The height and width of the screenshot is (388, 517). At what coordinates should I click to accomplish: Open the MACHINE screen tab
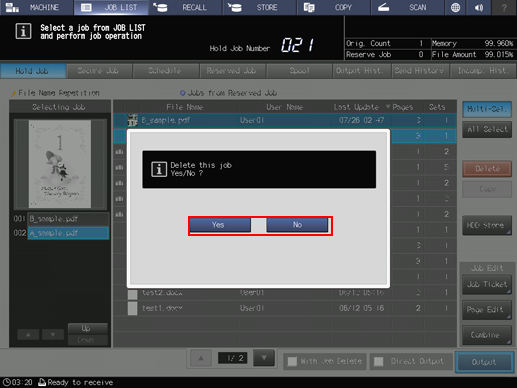[37, 7]
